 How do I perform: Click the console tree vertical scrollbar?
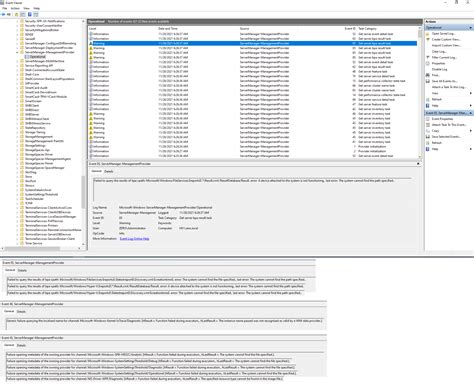(83, 133)
